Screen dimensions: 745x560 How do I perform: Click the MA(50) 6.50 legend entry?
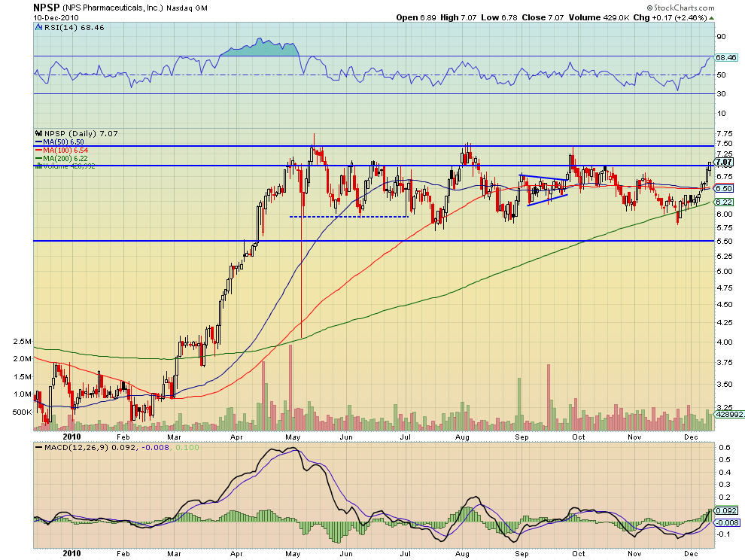coord(59,142)
